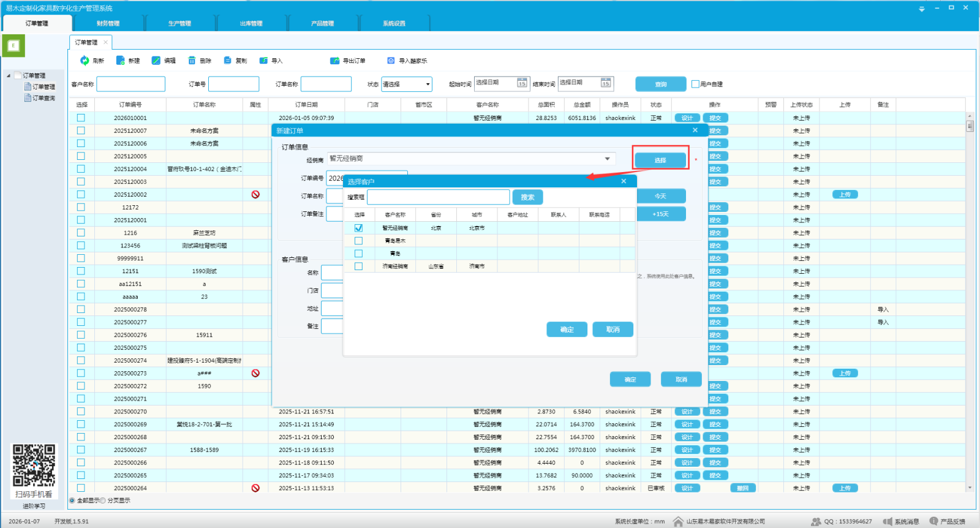Screen dimensions: 980x528
Task: Open the 生产管理 tab
Action: [x=179, y=23]
